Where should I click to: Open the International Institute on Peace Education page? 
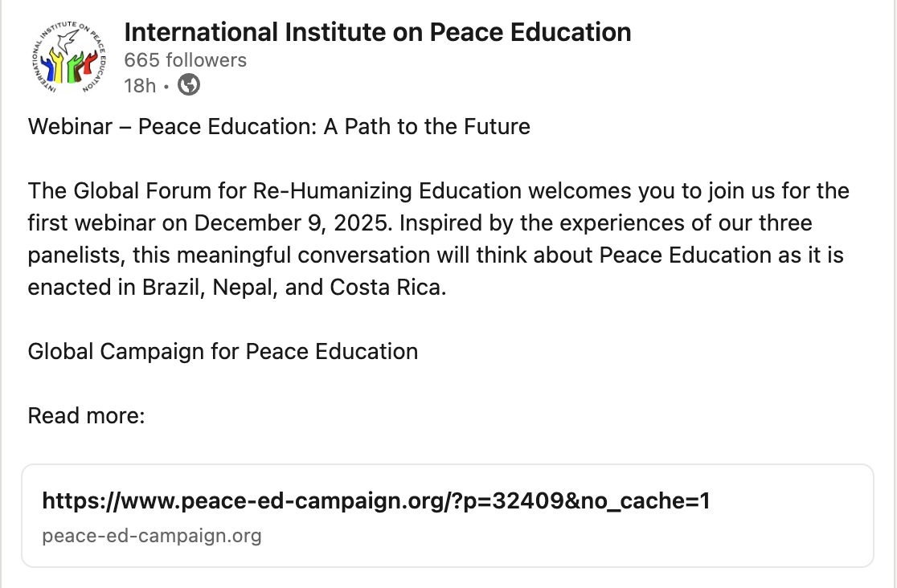pyautogui.click(x=378, y=33)
